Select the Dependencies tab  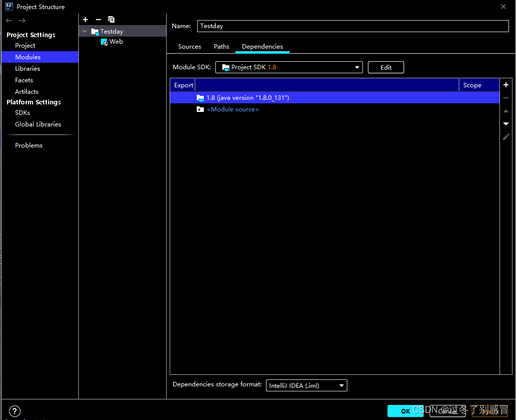pyautogui.click(x=263, y=46)
